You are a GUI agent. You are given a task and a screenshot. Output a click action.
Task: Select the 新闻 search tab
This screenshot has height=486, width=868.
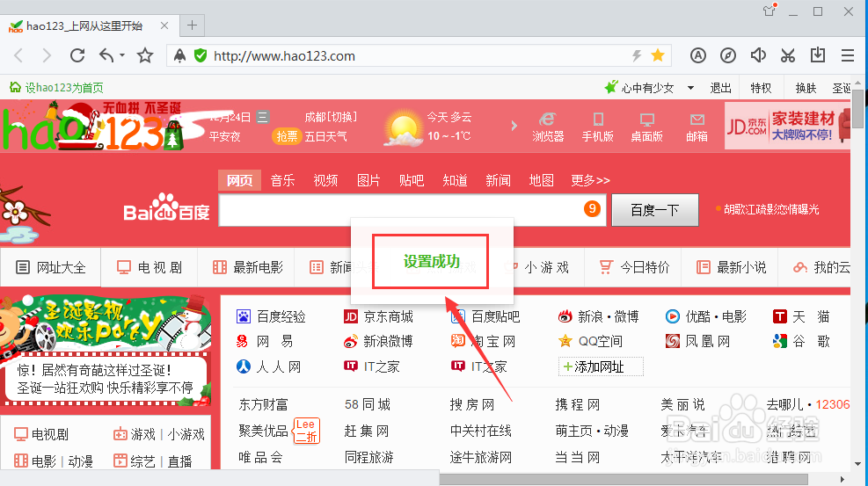pyautogui.click(x=499, y=180)
